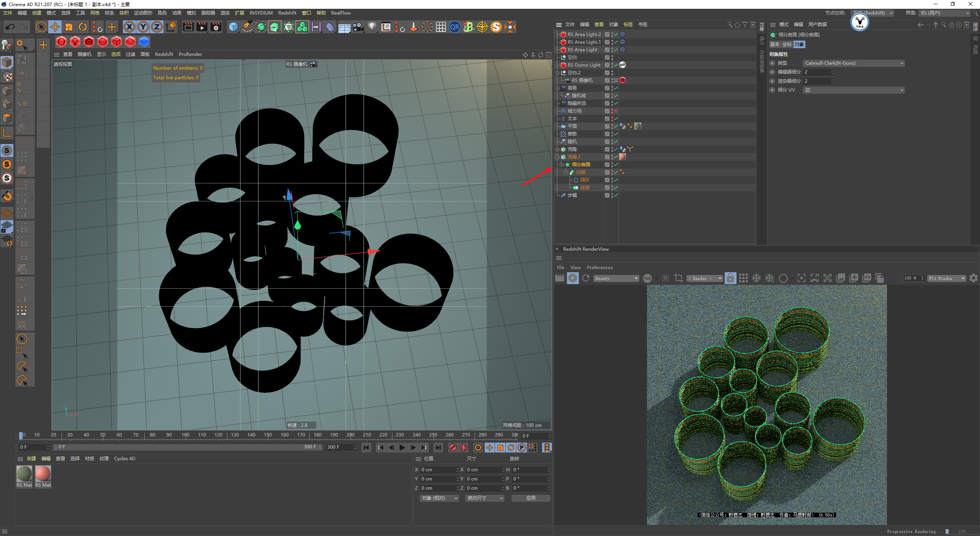Toggle the green checkmark of 平面 object
This screenshot has height=536, width=980.
click(616, 126)
